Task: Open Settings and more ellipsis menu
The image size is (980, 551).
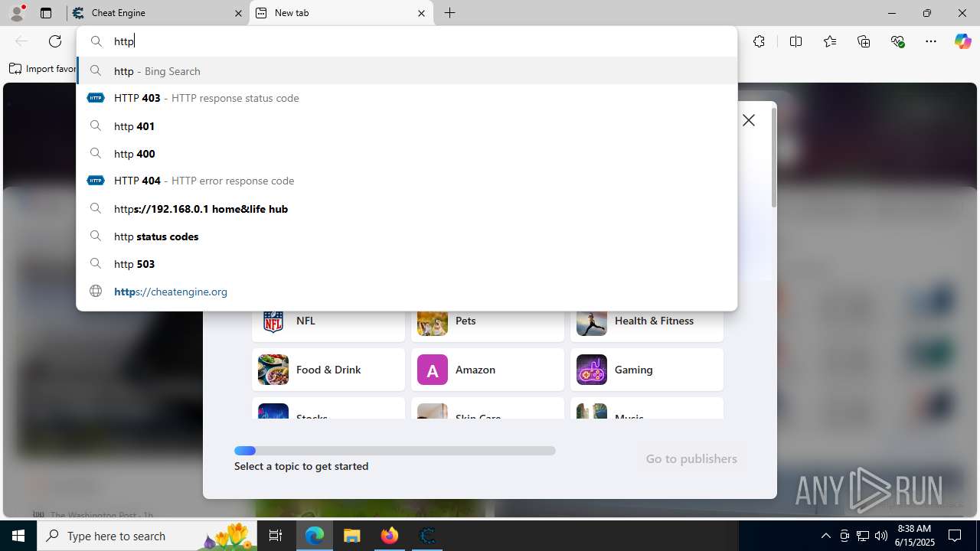Action: tap(931, 41)
